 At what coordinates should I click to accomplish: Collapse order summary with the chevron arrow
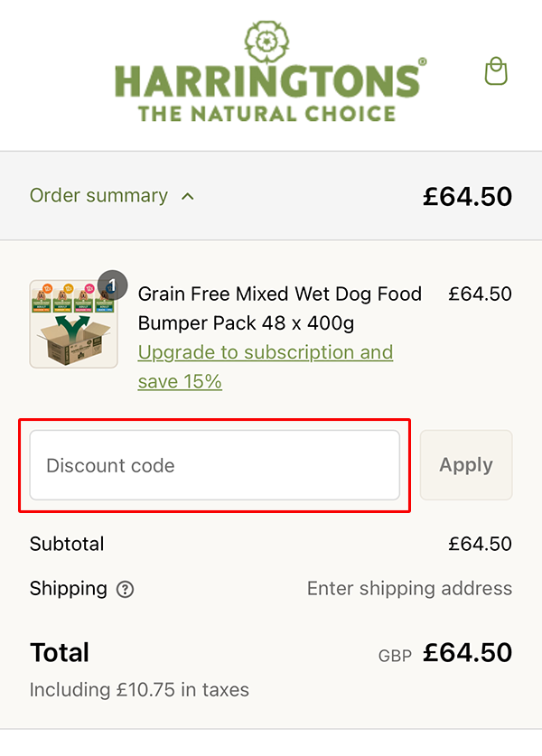(x=188, y=196)
